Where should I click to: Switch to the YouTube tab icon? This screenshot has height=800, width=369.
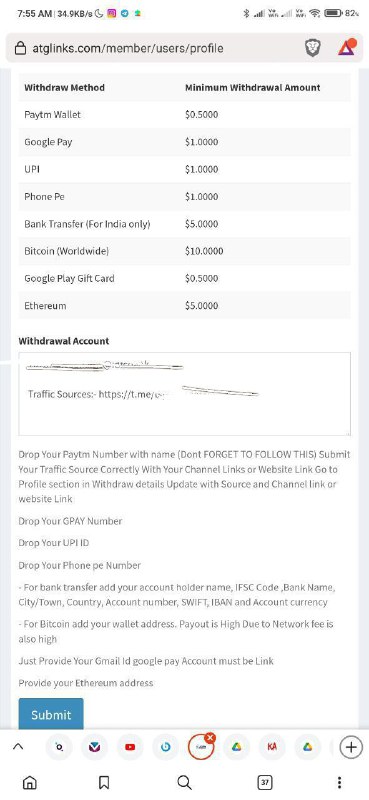pos(130,747)
